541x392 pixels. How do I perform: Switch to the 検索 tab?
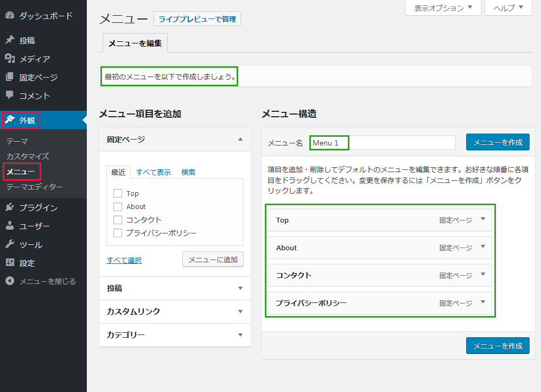188,172
